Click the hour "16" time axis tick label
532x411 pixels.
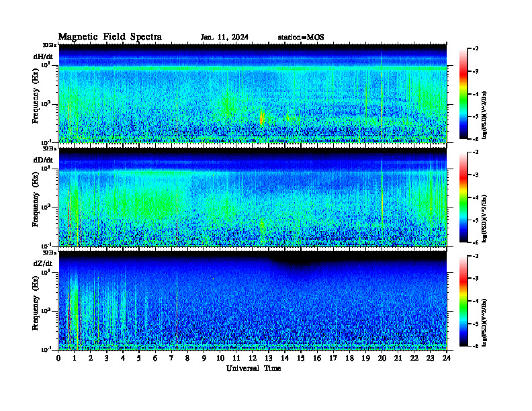[317, 359]
